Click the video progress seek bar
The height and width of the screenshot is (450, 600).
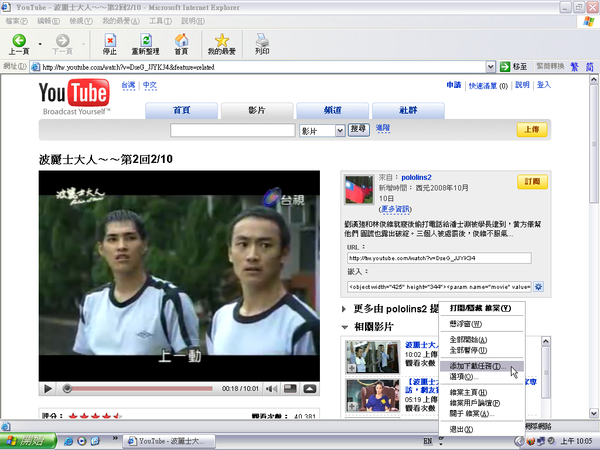[x=140, y=389]
